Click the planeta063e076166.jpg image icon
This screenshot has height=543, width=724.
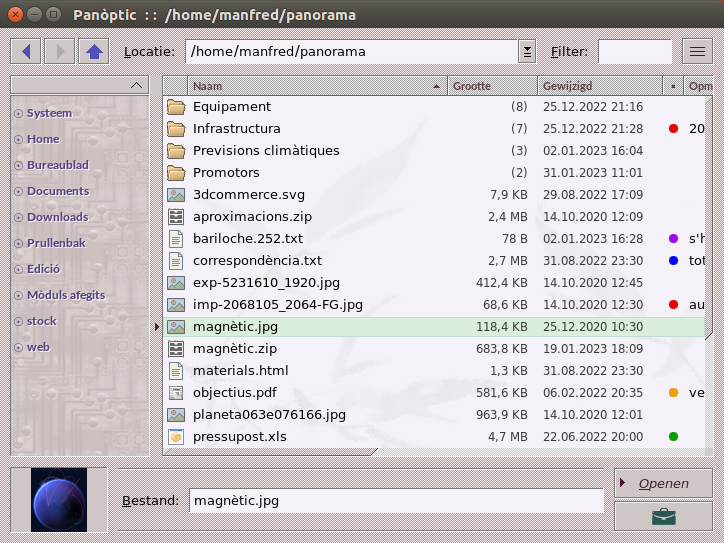(x=176, y=415)
